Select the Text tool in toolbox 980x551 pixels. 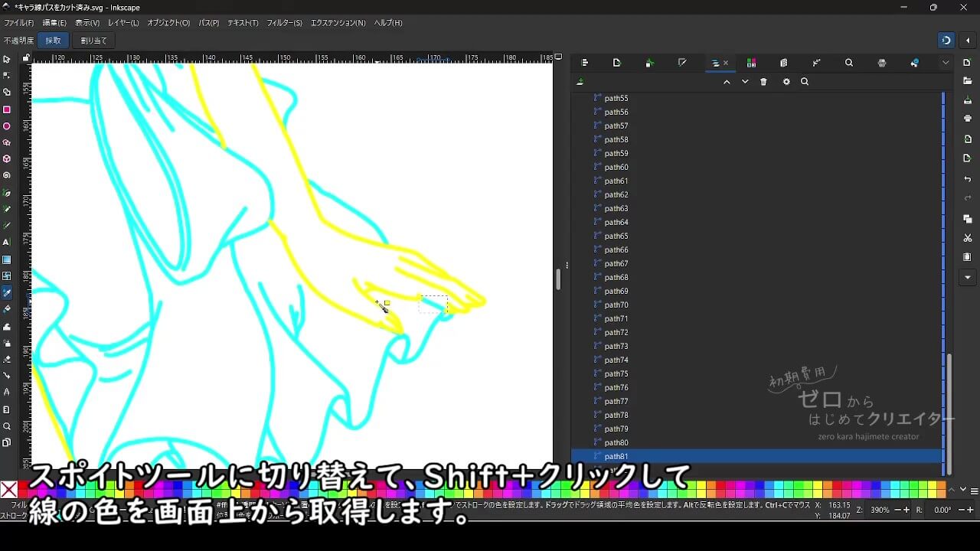(7, 242)
